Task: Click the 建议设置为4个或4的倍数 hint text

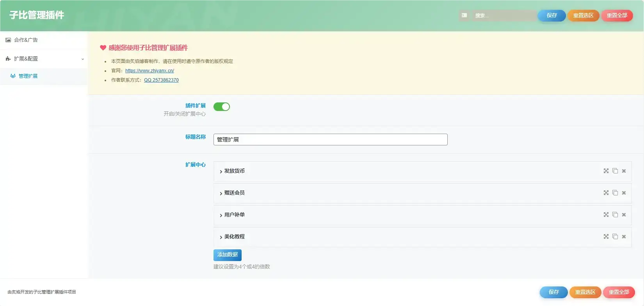Action: pos(242,267)
